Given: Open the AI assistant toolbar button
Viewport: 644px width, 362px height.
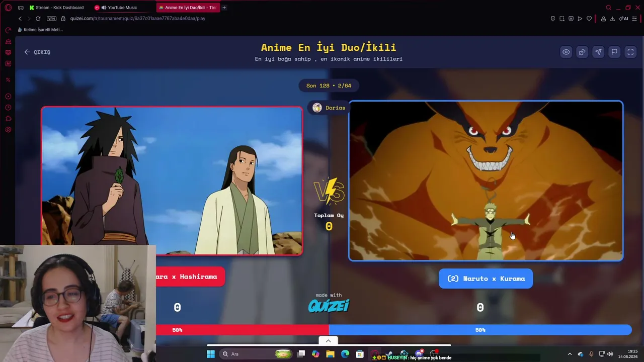Looking at the screenshot, I should click(x=624, y=19).
